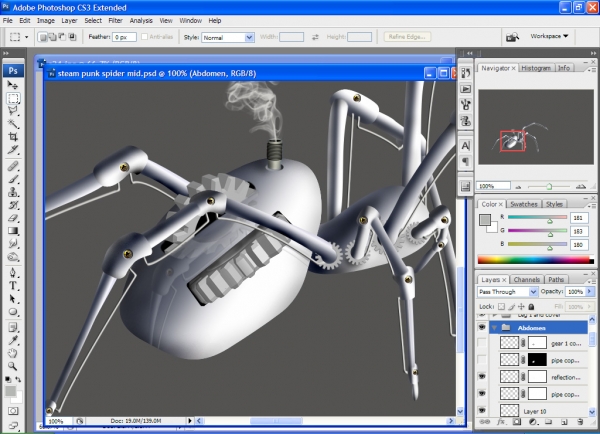Select the Move tool
The image size is (600, 434).
[13, 85]
